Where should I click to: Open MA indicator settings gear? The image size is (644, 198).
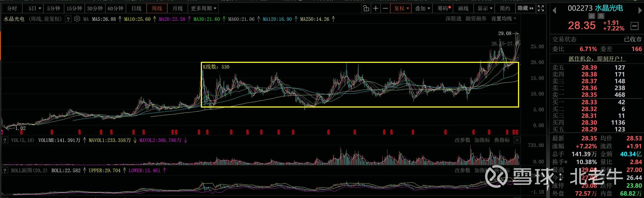77,19
